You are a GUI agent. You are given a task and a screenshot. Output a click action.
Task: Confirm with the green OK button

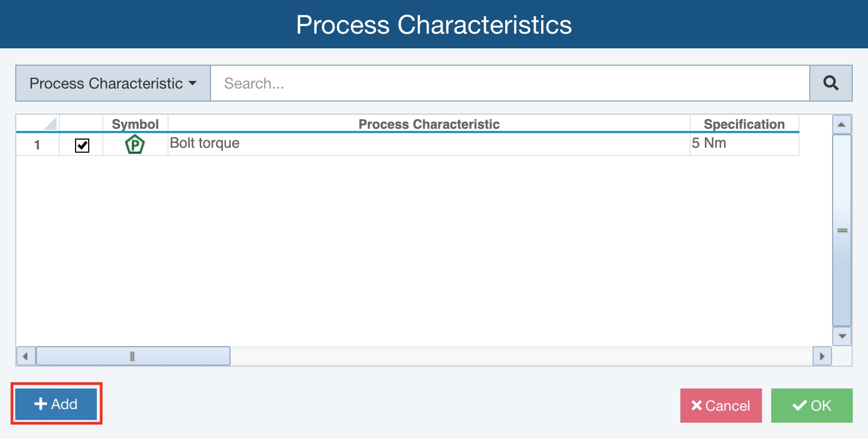(811, 405)
